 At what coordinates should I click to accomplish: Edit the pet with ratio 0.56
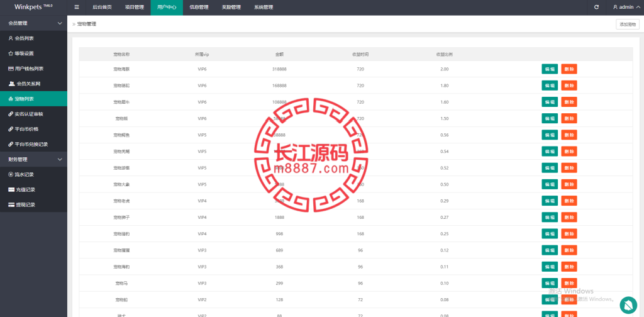pos(550,135)
